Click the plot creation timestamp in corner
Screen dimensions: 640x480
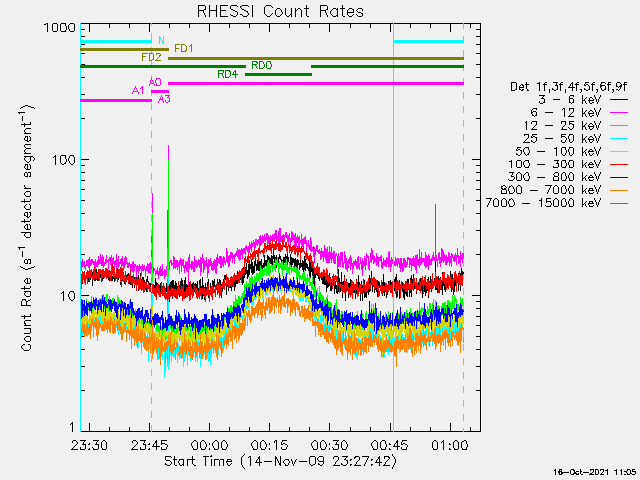point(595,472)
